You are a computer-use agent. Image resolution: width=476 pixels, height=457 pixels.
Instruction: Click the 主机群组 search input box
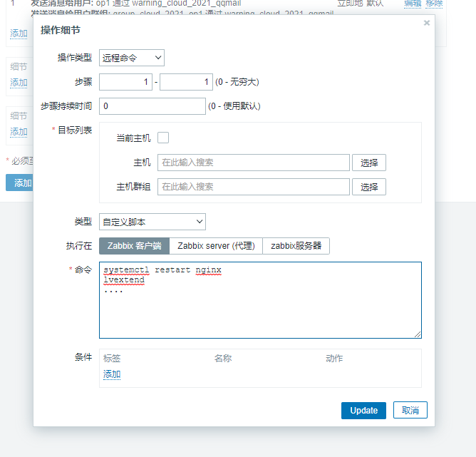pos(253,187)
